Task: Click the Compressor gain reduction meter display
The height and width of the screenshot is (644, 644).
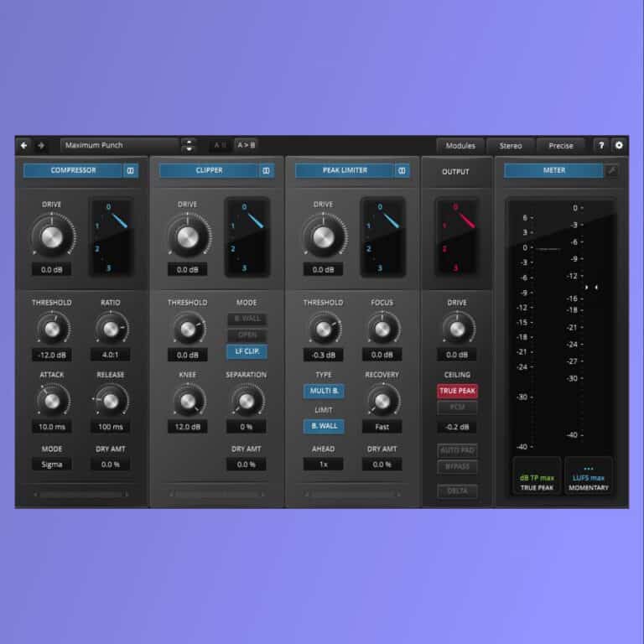Action: click(112, 237)
